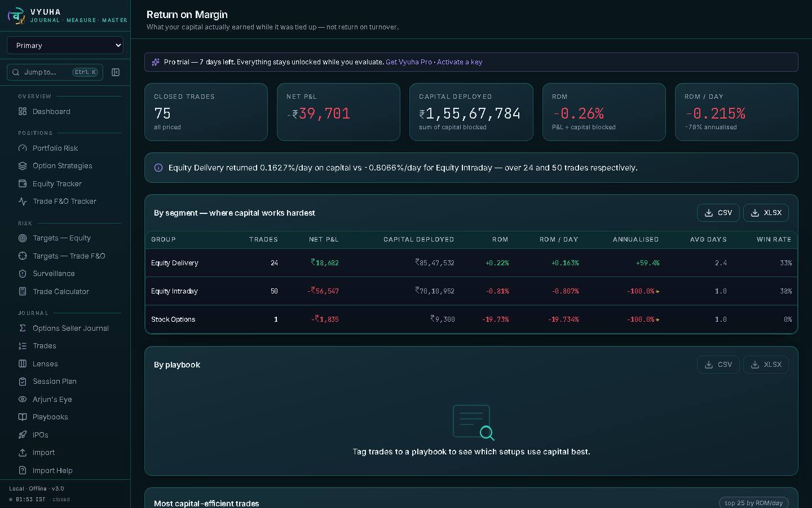This screenshot has height=508, width=812.
Task: Click the Arjun's Eye eye icon
Action: [23, 400]
